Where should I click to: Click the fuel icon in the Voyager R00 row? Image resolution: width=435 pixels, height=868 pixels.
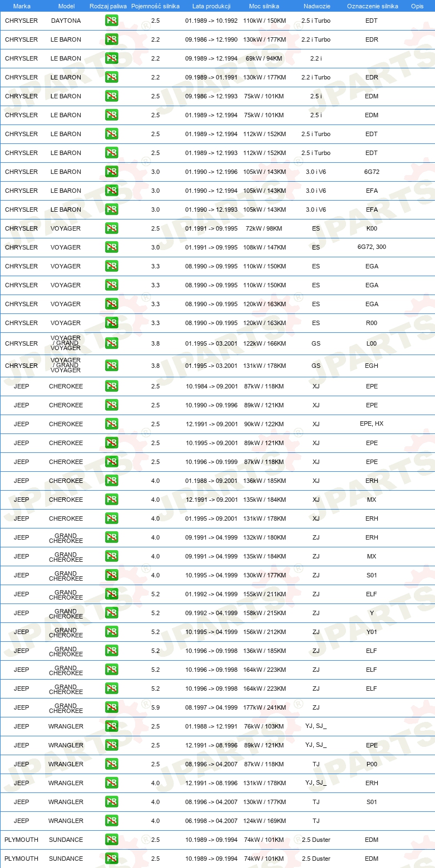point(111,323)
